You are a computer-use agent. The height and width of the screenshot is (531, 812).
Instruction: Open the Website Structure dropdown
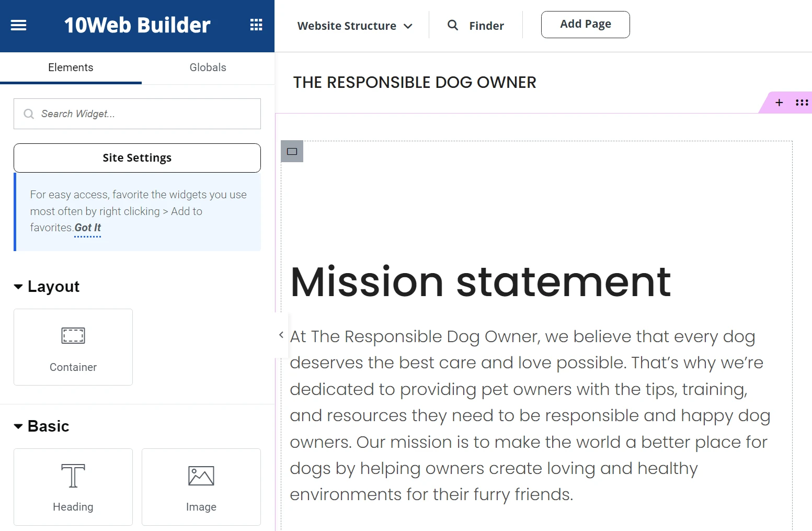355,26
